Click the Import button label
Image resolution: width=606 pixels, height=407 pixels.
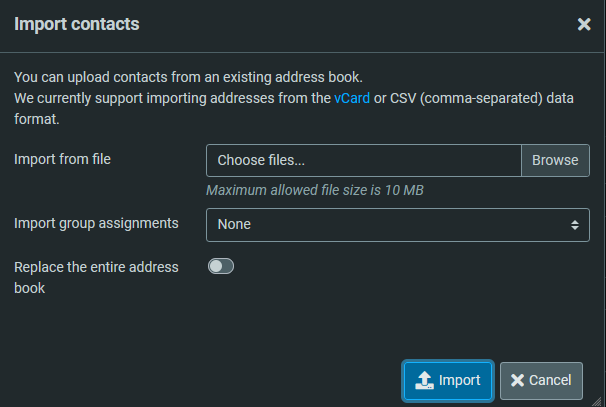[460, 380]
